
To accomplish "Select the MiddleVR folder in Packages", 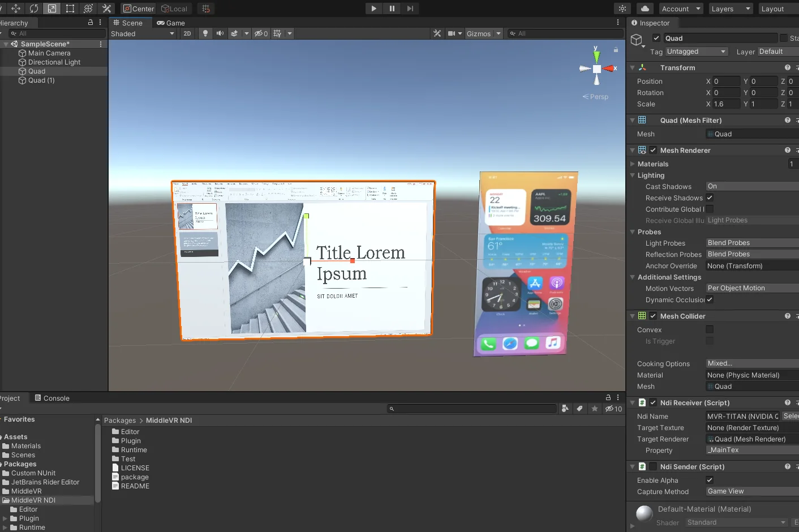I will [22, 491].
